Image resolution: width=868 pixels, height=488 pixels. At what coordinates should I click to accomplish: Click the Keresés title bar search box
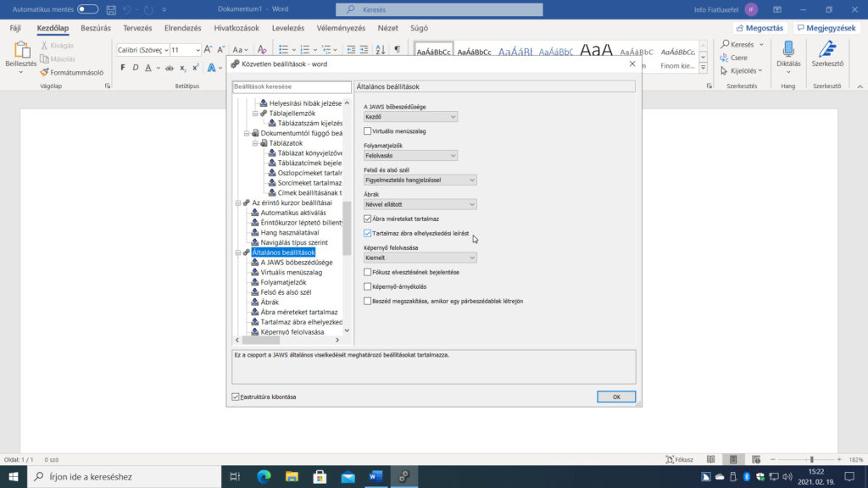(x=439, y=9)
